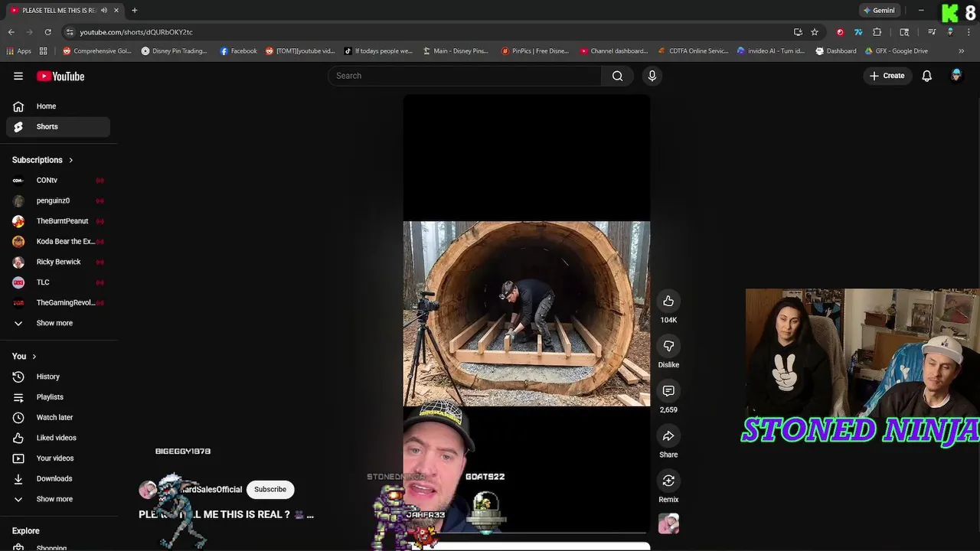Click the short video progress bar
Viewport: 980px width, 551px height.
[527, 533]
